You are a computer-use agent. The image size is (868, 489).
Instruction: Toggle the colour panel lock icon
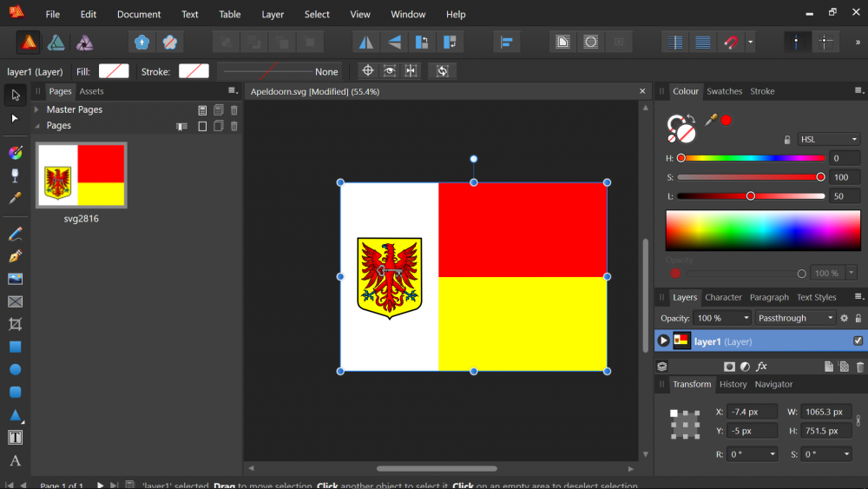787,140
